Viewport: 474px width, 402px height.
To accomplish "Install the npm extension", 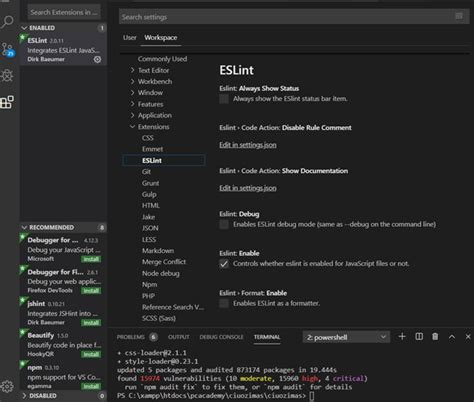I will 91,386.
